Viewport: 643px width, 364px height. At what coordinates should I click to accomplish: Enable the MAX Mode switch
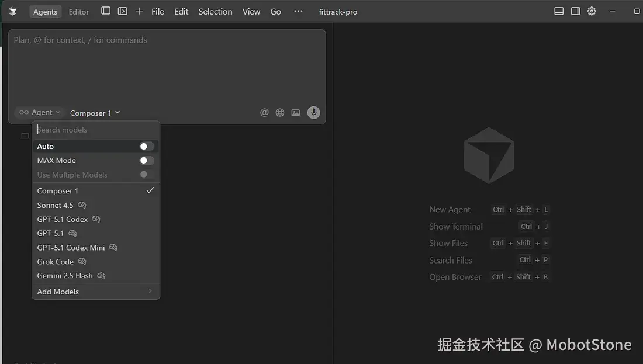[x=147, y=160]
